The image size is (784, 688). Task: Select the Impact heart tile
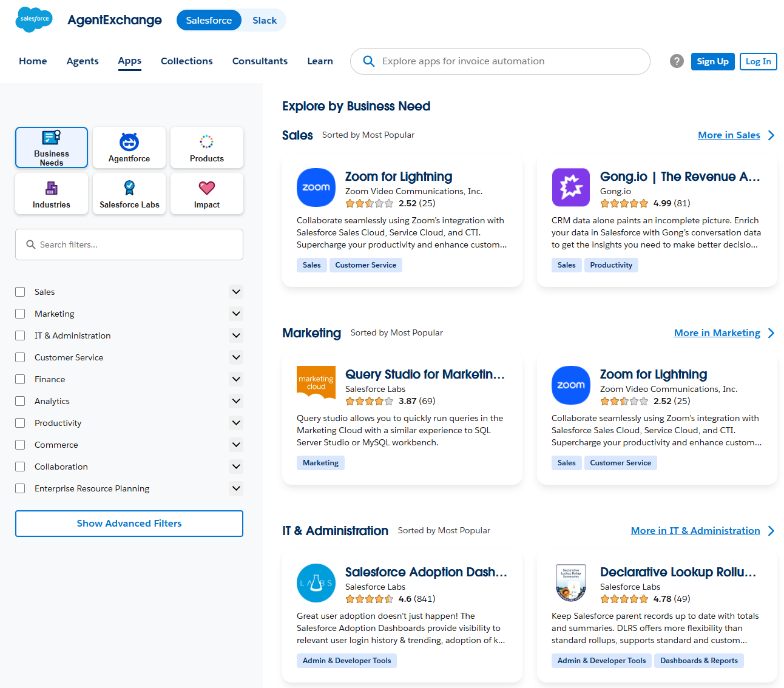(x=207, y=194)
